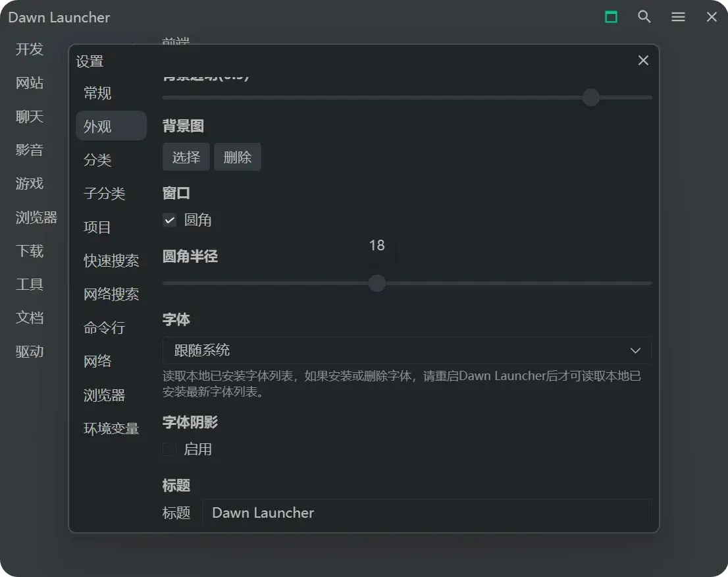Viewport: 728px width, 577px height.
Task: Select 浏览器 category in main sidebar
Action: pos(36,217)
